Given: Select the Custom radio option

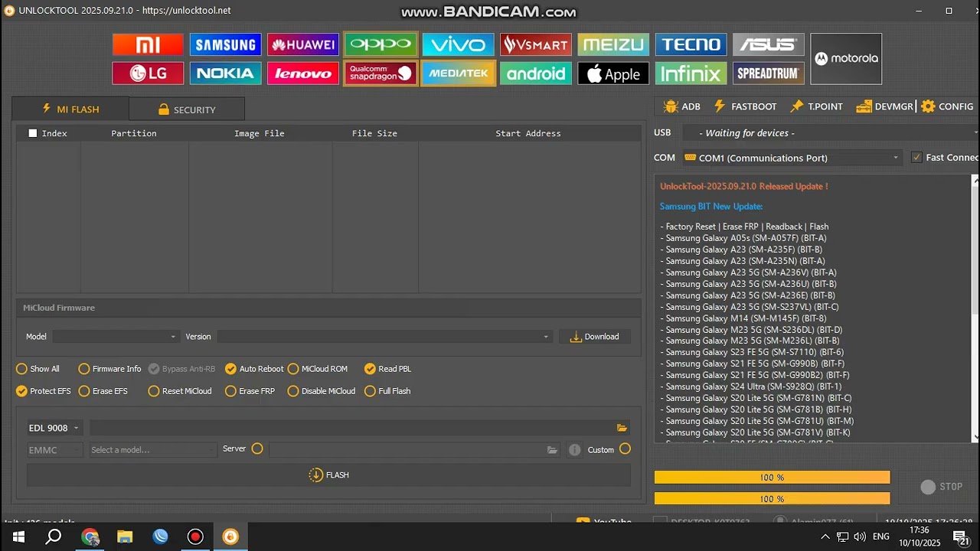Looking at the screenshot, I should click(x=626, y=448).
